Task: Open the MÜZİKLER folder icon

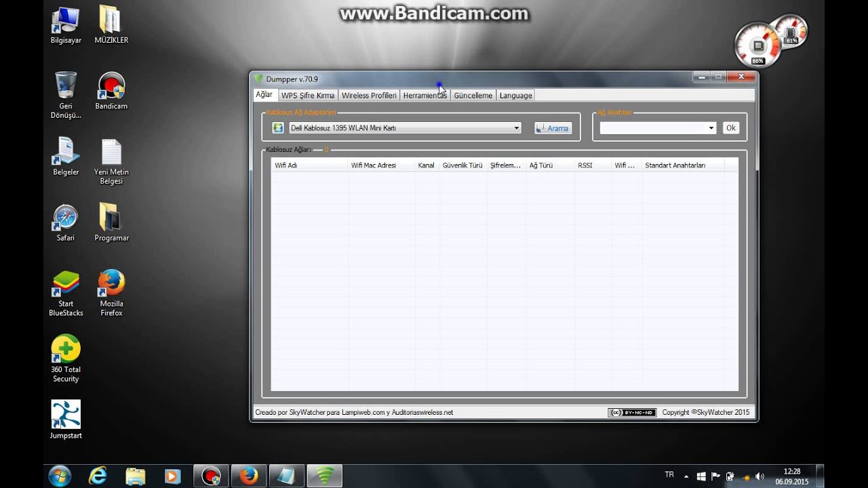Action: point(111,25)
